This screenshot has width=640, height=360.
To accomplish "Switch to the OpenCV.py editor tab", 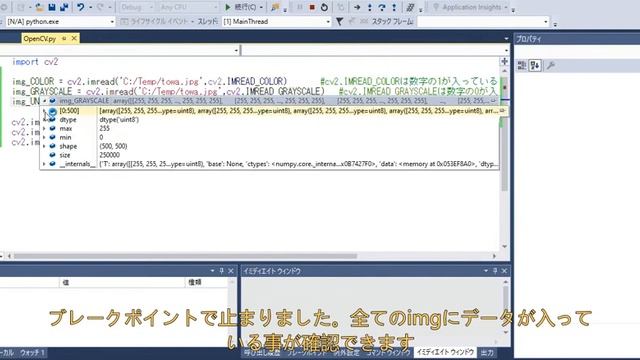I will (40, 38).
